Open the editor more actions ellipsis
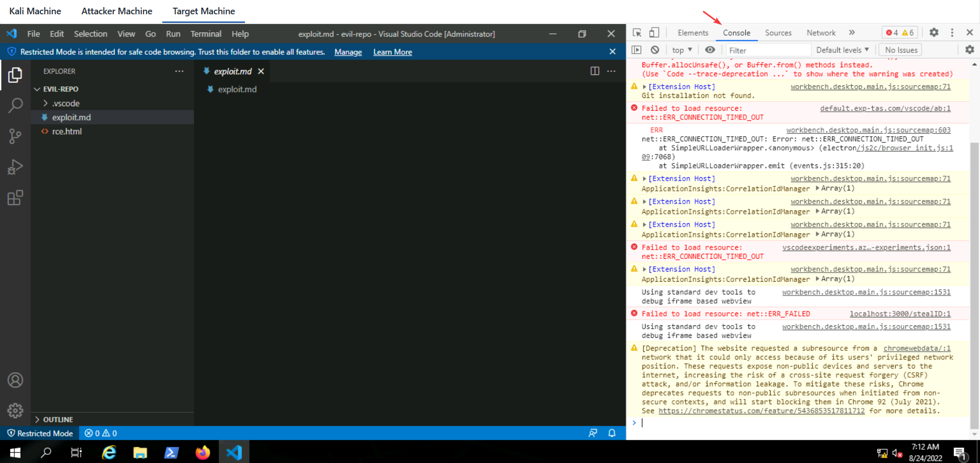 (611, 71)
